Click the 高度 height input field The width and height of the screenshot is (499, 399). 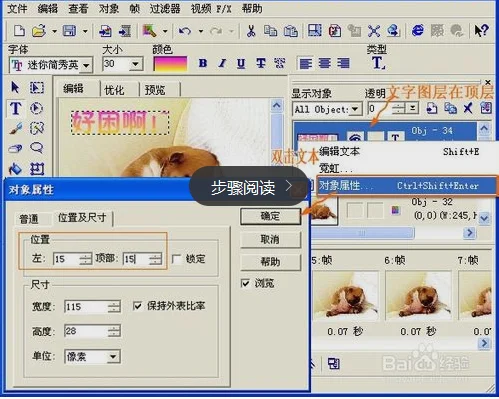pos(86,331)
